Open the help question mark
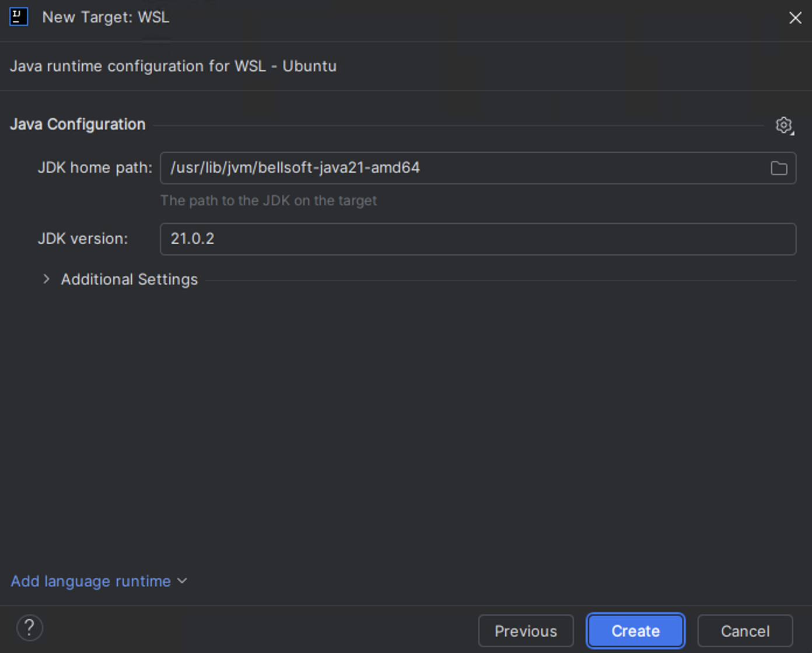This screenshot has height=653, width=812. click(x=29, y=628)
